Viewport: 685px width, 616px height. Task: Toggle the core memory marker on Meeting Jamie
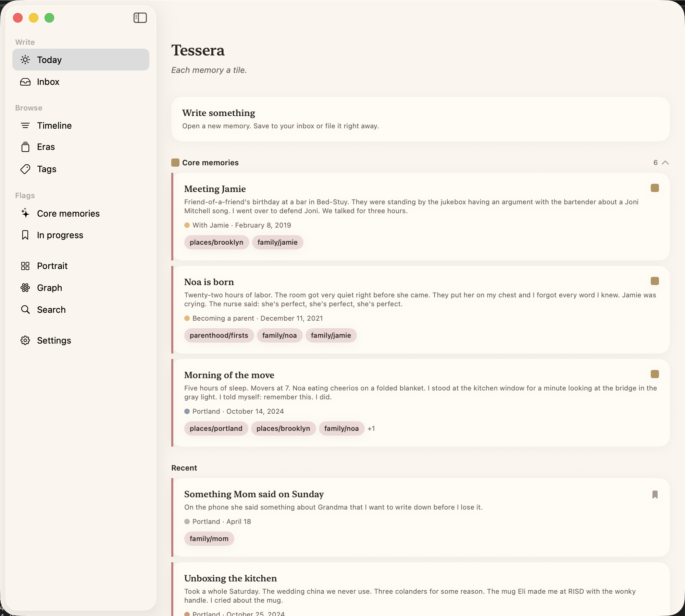pyautogui.click(x=655, y=188)
